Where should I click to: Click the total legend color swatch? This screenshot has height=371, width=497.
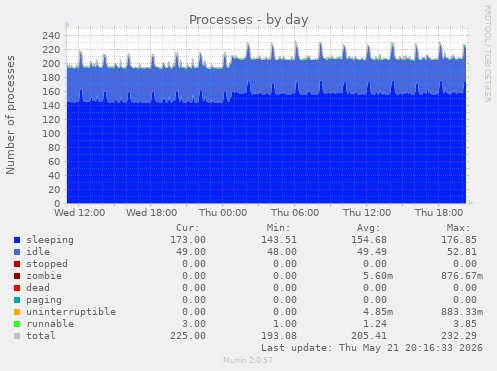coord(17,336)
